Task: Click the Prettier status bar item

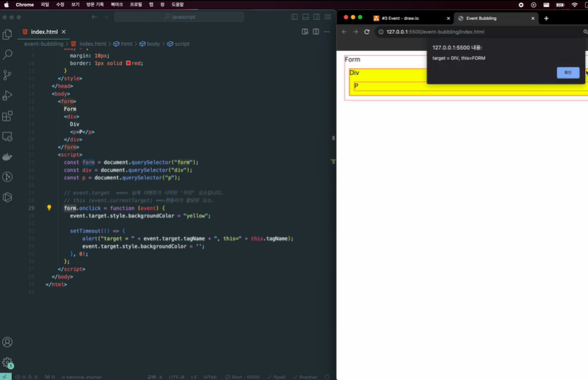Action: [304, 377]
